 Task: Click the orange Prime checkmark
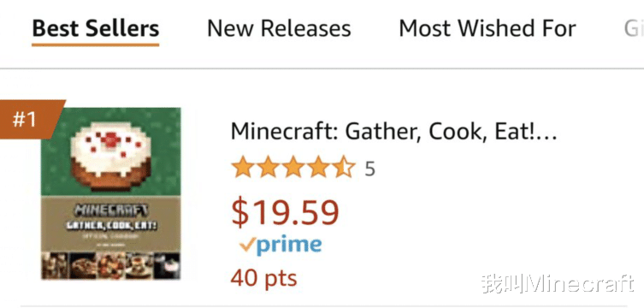(x=248, y=245)
